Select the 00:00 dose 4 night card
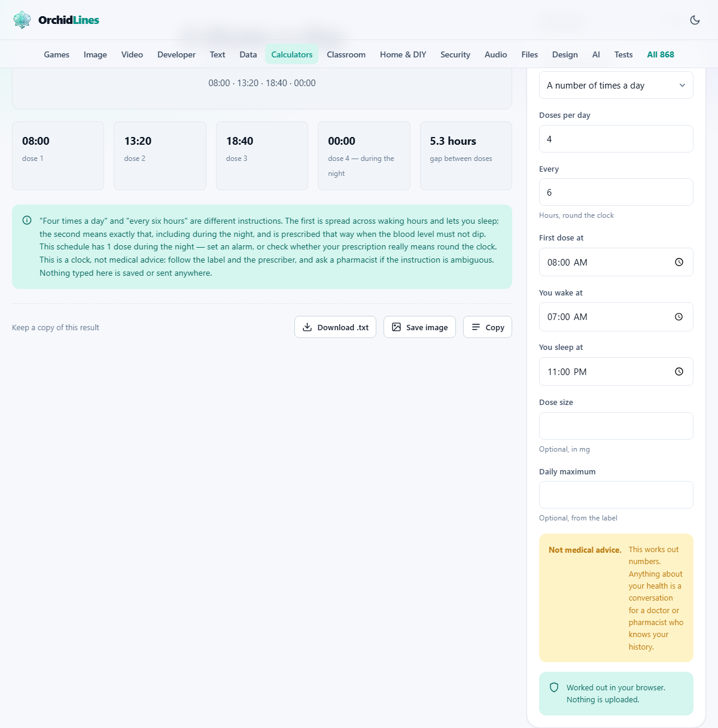718x728 pixels. point(364,156)
